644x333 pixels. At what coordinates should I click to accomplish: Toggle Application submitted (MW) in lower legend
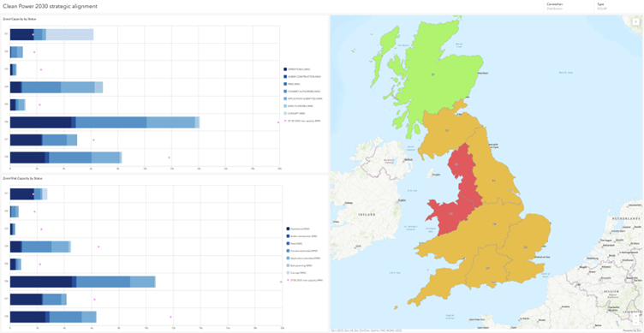click(303, 258)
